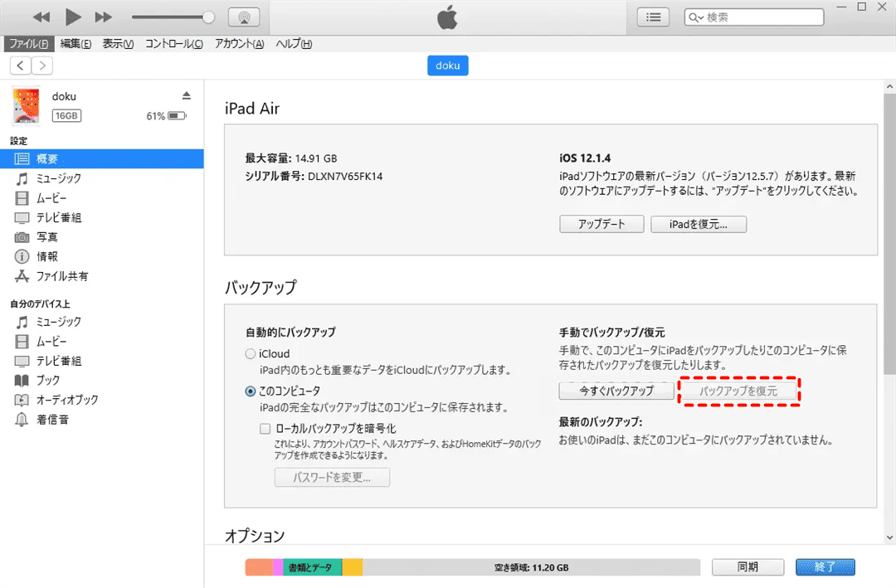Open the list view icon near search
896x588 pixels.
point(654,17)
